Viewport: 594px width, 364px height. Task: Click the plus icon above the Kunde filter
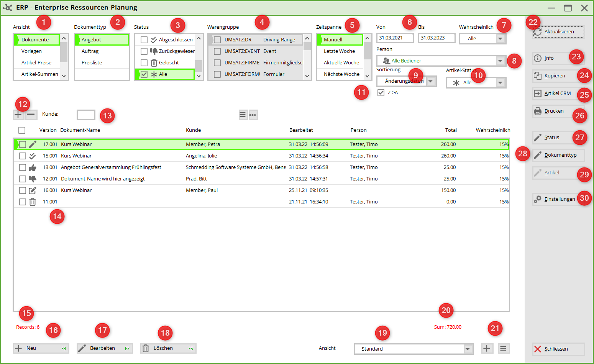(x=18, y=115)
